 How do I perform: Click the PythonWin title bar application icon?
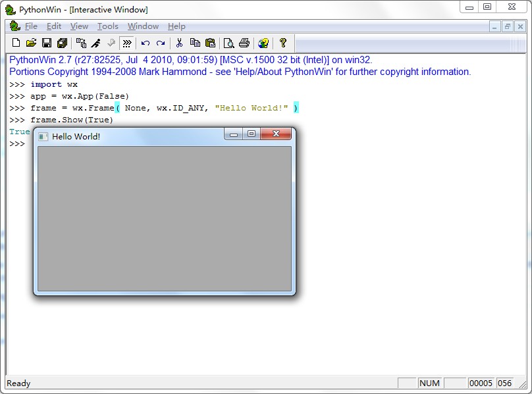pyautogui.click(x=11, y=10)
